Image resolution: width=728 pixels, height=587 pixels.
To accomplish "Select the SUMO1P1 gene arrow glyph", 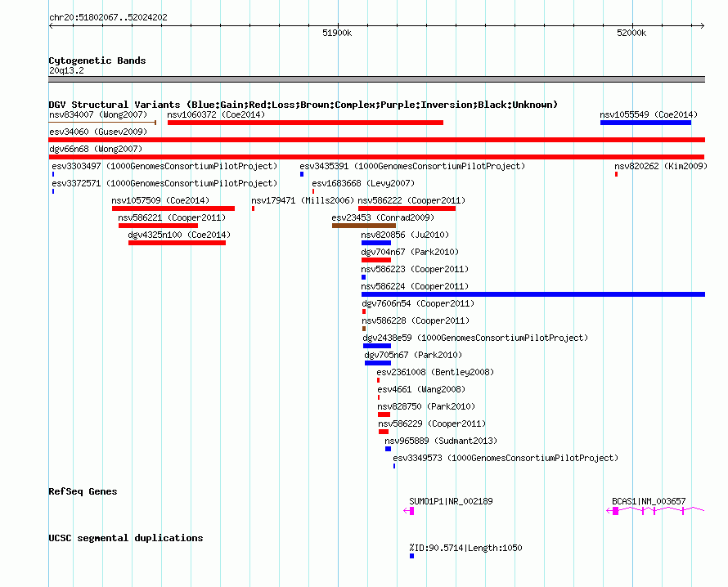I will coord(408,511).
